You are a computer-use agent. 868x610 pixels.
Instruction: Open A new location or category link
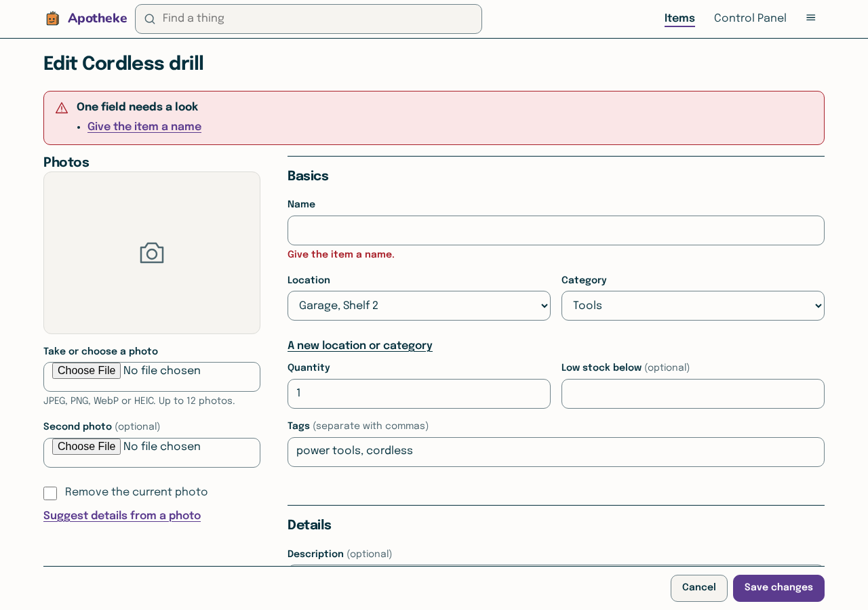(x=360, y=346)
